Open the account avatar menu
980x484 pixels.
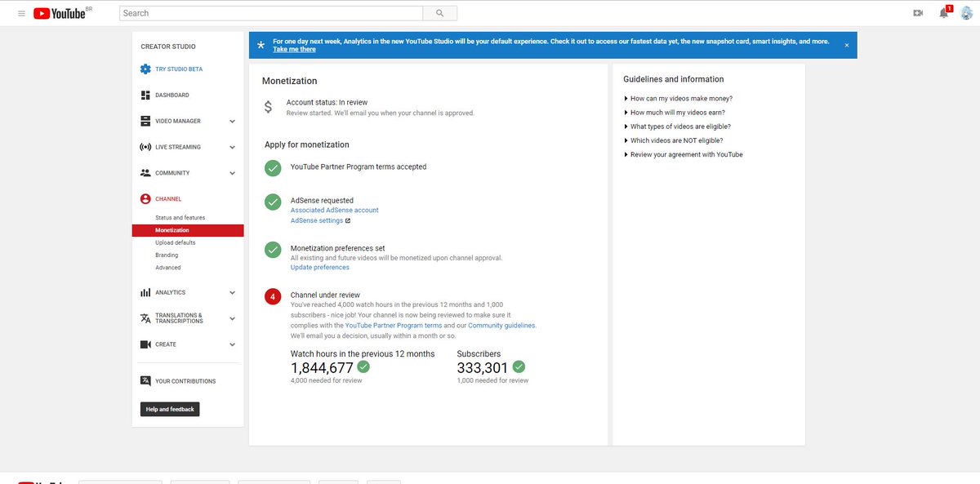(966, 13)
